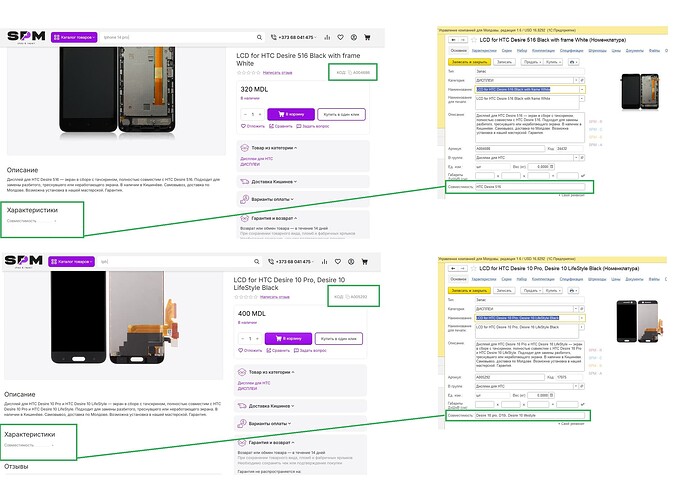
Task: Open the compare chart icon in Desire 10 Pro header
Action: click(324, 262)
